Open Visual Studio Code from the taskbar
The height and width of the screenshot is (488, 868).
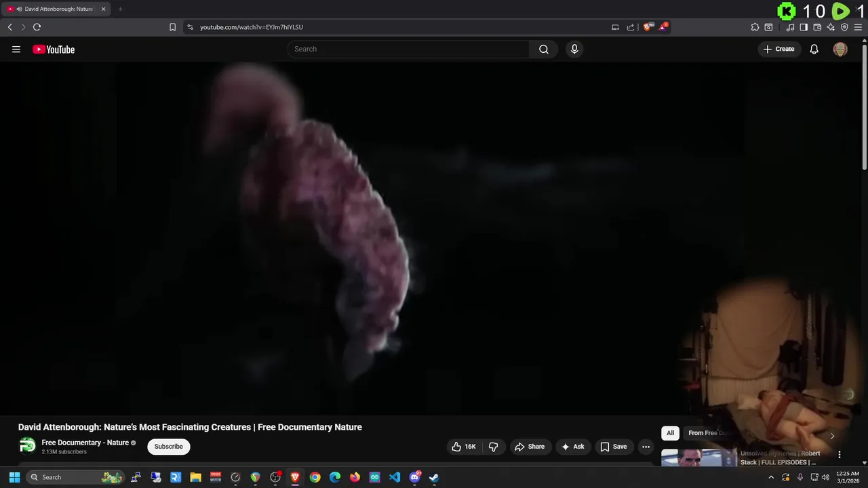pos(395,477)
